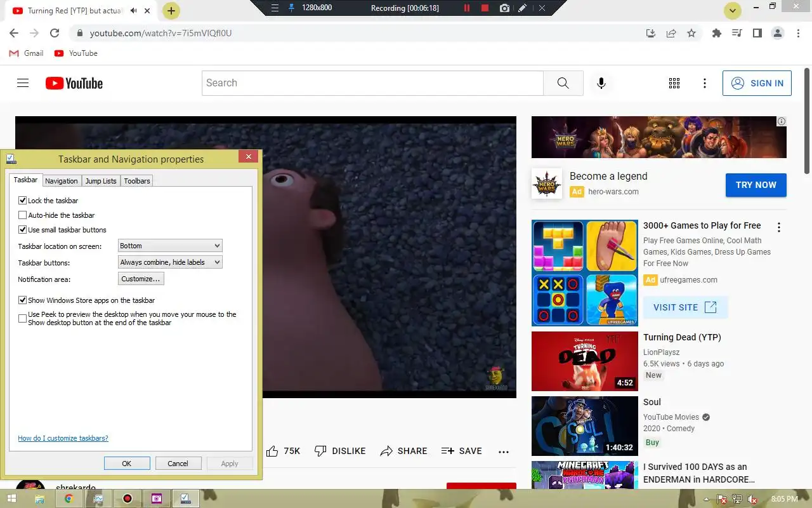The image size is (812, 508).
Task: Open Windows Start button
Action: 11,498
